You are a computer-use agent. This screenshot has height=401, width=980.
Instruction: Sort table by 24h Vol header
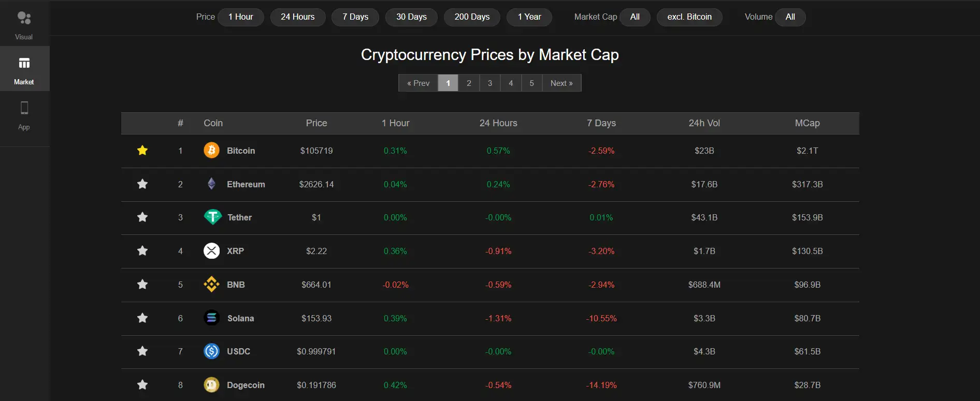point(704,123)
